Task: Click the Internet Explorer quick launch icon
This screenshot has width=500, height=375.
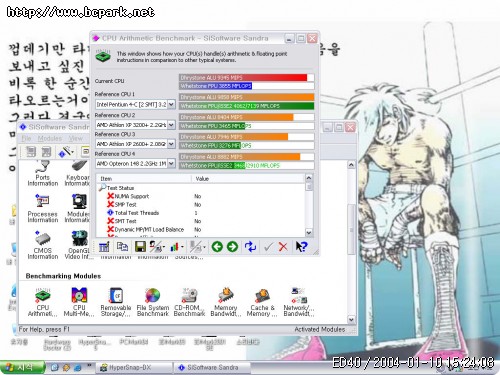Action: (78, 368)
